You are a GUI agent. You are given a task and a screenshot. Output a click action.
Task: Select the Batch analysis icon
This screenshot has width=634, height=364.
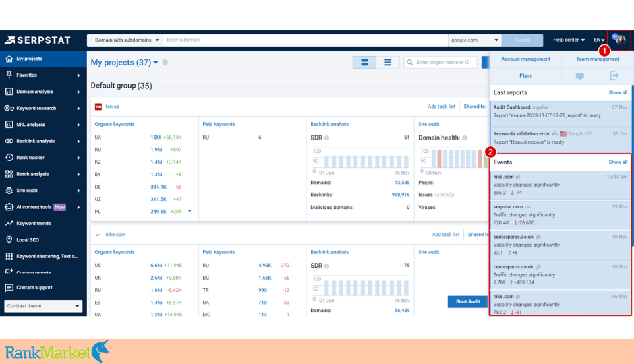click(9, 174)
